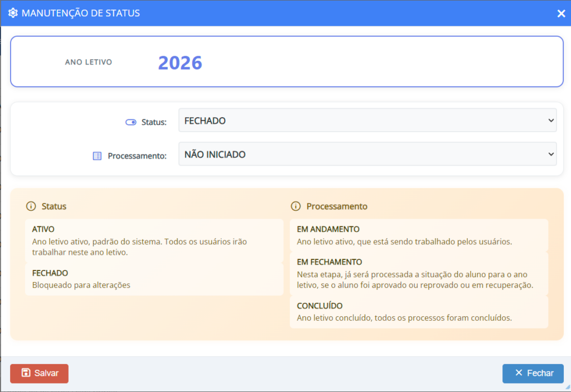
Task: Click the CONCLUÍDO description card
Action: coord(419,312)
